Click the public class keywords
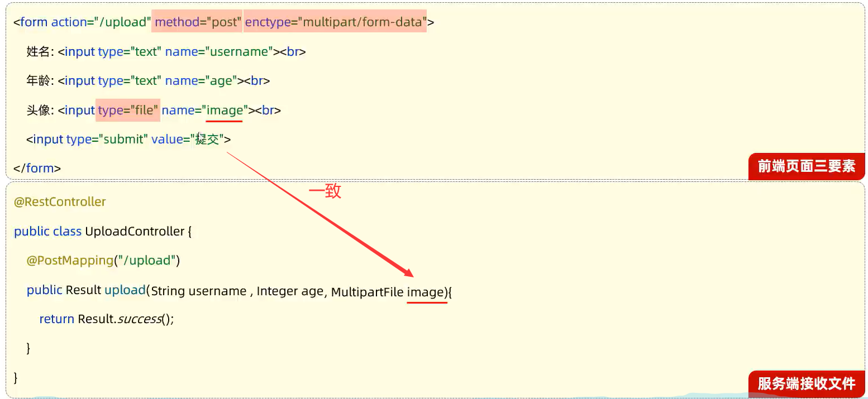 (x=47, y=232)
